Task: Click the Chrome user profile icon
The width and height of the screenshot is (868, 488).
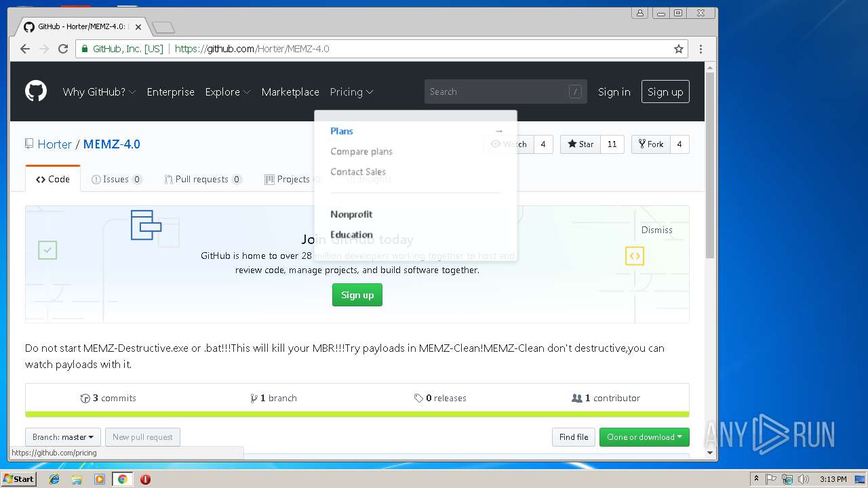Action: tap(639, 13)
